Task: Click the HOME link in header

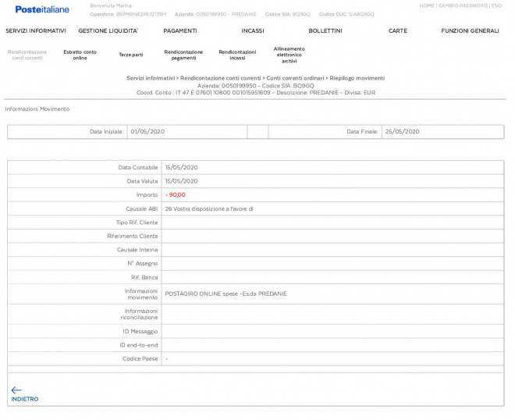Action: point(427,5)
